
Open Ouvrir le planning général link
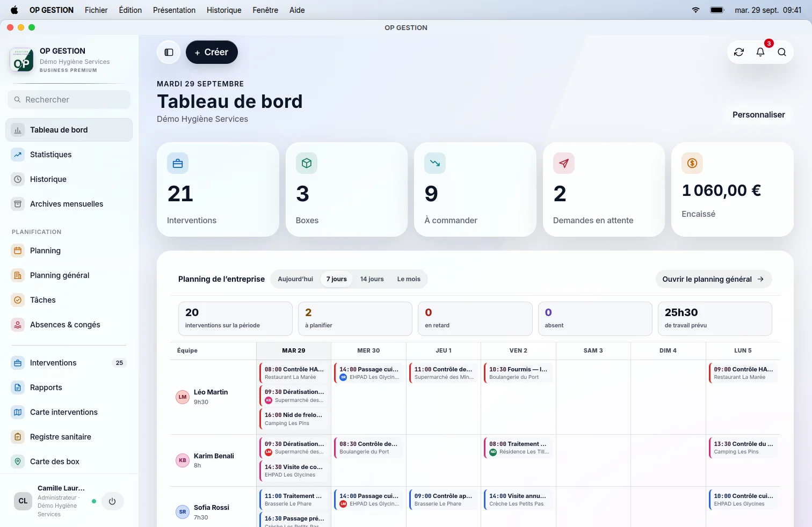[714, 279]
